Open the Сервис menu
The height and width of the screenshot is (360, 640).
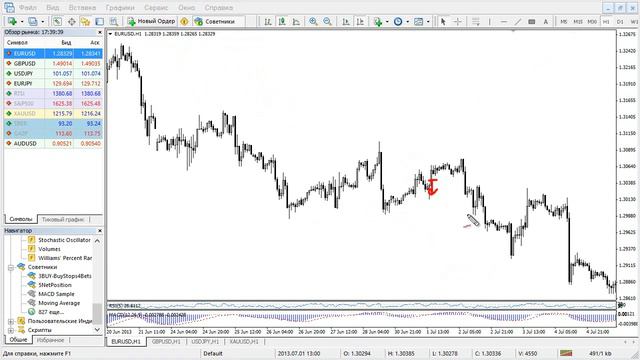[156, 8]
